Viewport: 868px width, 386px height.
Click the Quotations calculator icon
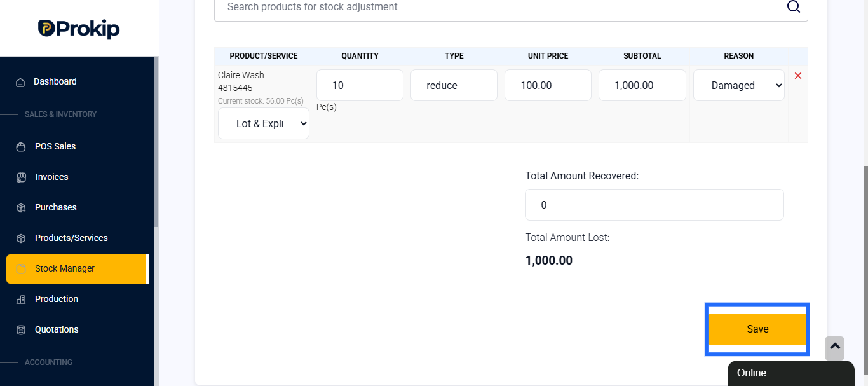point(21,330)
